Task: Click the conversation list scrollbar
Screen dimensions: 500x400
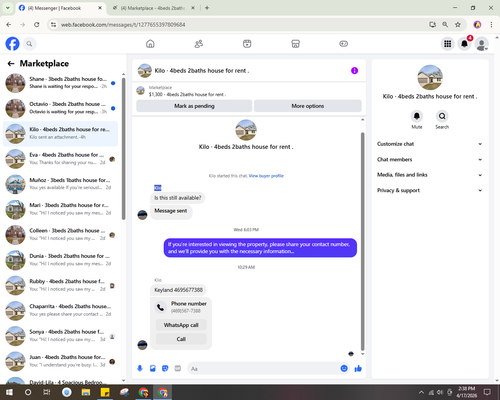Action: point(123,149)
